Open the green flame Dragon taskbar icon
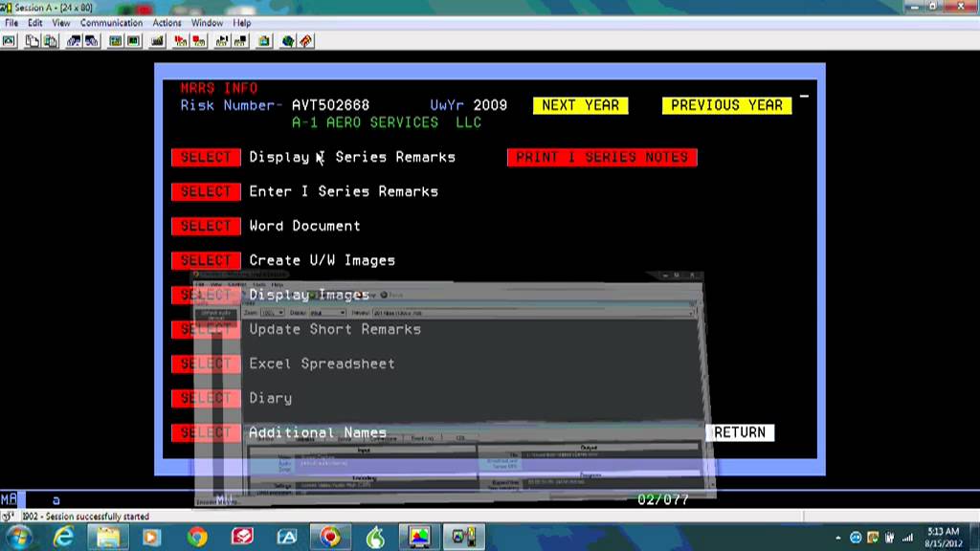This screenshot has width=980, height=551. (375, 537)
